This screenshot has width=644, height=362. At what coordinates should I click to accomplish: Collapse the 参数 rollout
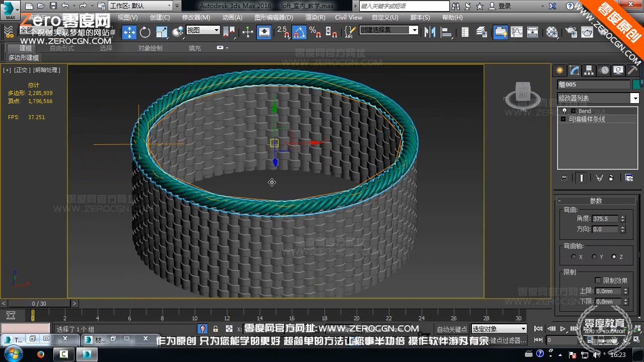click(x=596, y=201)
